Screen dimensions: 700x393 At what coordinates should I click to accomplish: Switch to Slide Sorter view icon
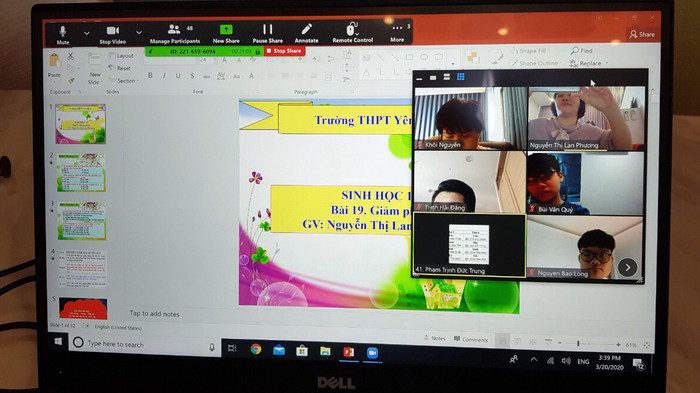517,342
